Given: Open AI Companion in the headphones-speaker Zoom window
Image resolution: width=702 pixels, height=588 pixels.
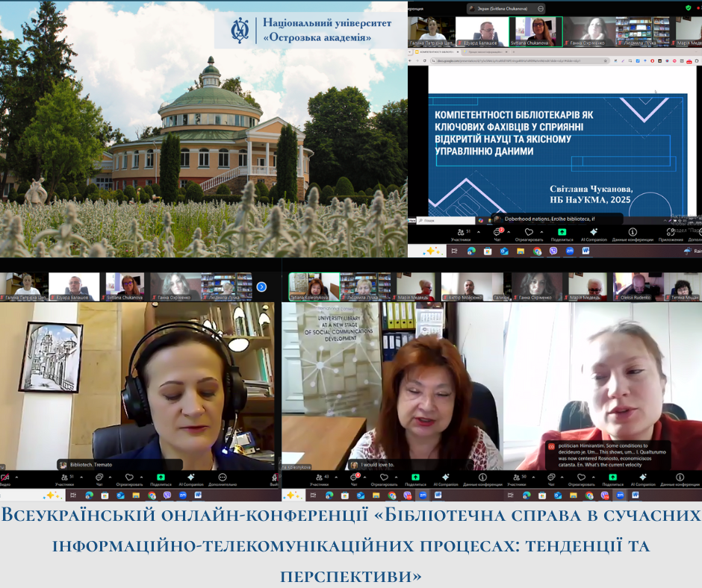Looking at the screenshot, I should (191, 479).
